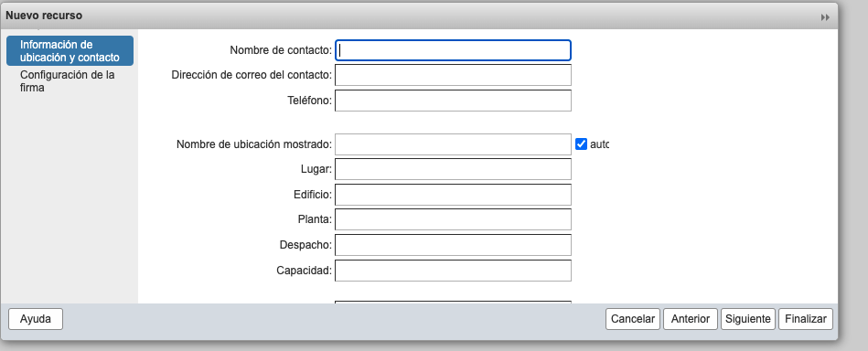This screenshot has height=351, width=868.
Task: Open Configuración de la firma step
Action: click(x=70, y=80)
